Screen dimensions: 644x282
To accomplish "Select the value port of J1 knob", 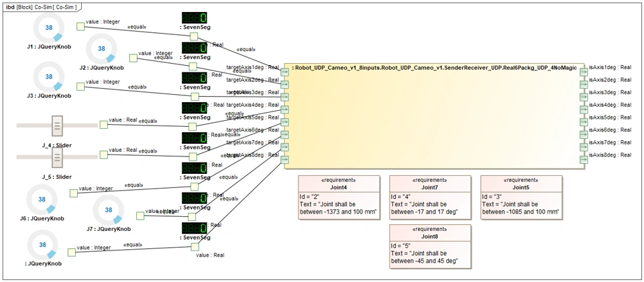I will tap(80, 27).
